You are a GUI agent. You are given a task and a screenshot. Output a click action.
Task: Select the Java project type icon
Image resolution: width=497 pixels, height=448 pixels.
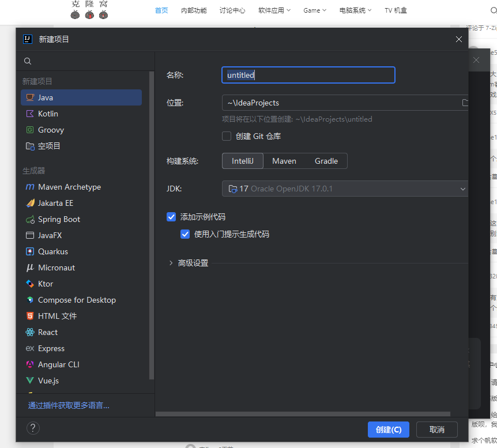coord(30,97)
